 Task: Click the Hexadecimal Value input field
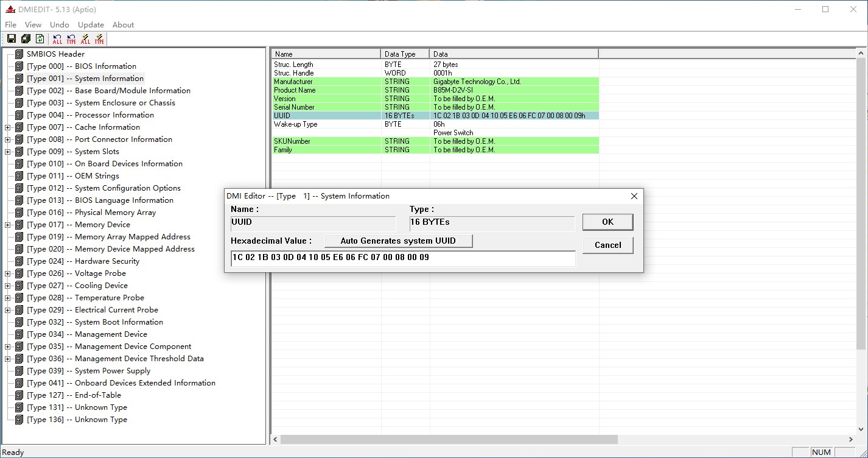tap(402, 258)
